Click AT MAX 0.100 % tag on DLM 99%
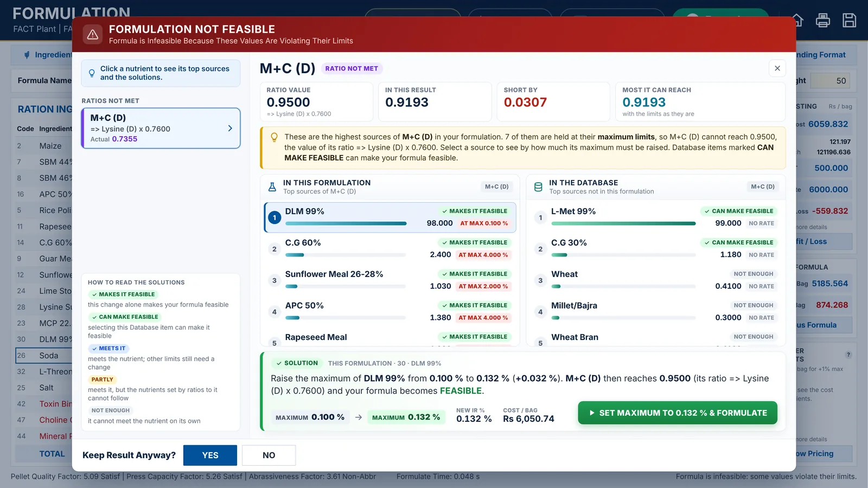This screenshot has height=488, width=868. 484,223
